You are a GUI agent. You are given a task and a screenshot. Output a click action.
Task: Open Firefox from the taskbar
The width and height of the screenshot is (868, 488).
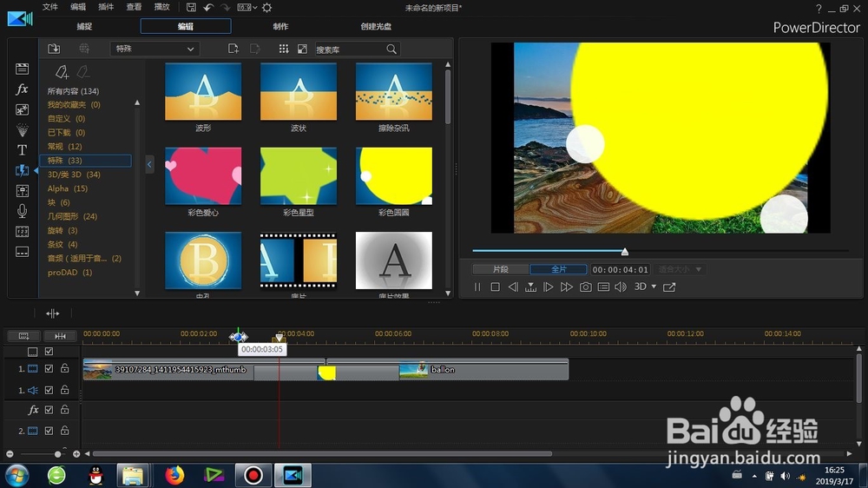pos(174,475)
